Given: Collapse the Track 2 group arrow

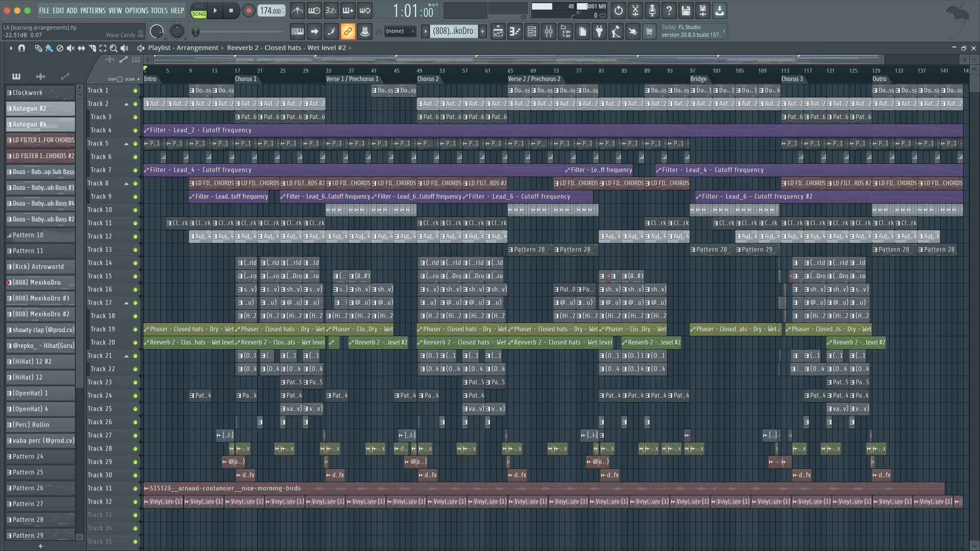Looking at the screenshot, I should 127,104.
